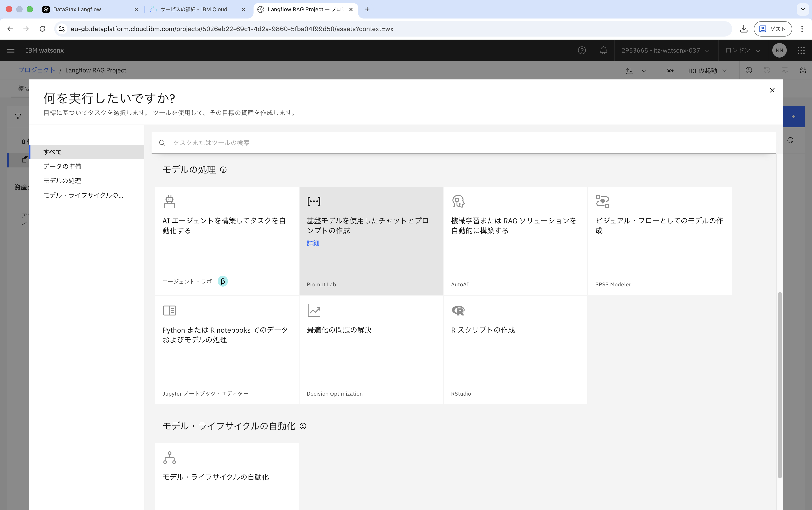
Task: Open the IDEの起動 dropdown
Action: pos(707,70)
